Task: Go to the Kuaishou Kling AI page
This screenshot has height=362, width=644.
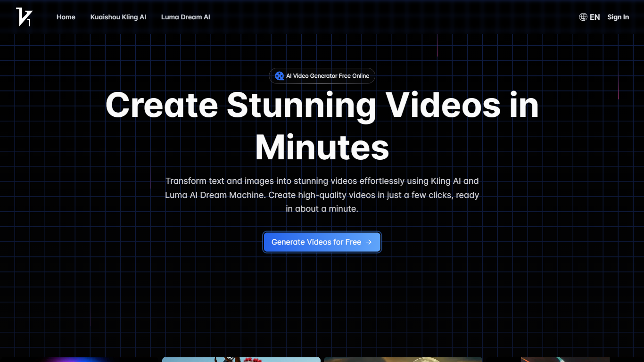Action: tap(118, 17)
